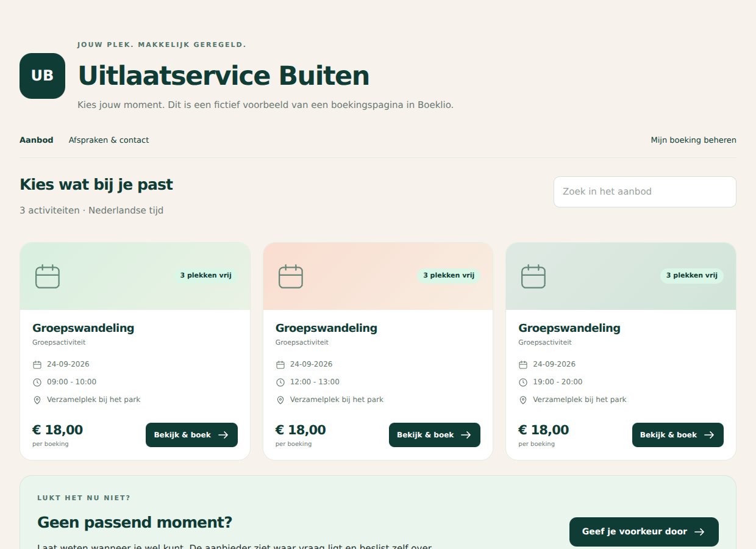Click the Groepswandeling title of the 12:00 card
Viewport: 756px width, 549px height.
[326, 328]
